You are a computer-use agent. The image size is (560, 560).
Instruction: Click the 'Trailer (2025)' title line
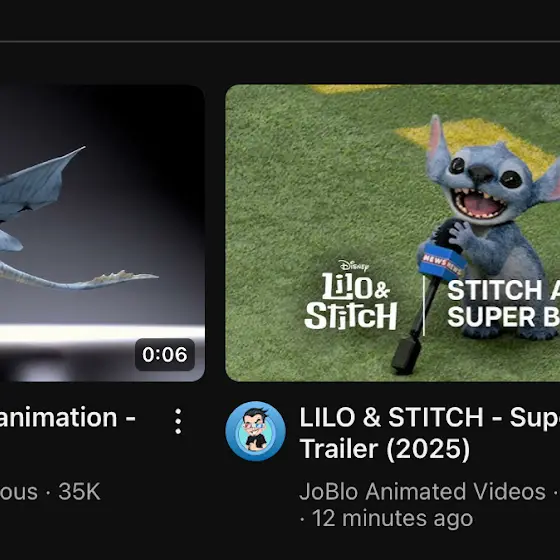385,449
